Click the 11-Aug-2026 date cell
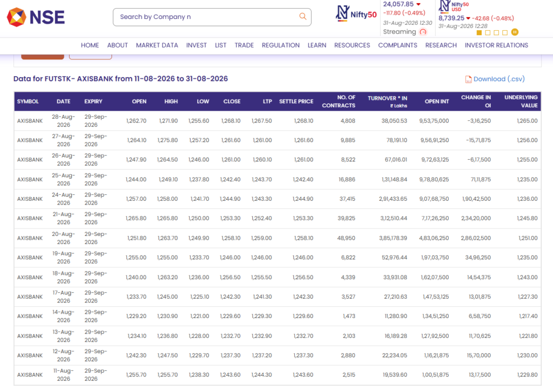 click(x=64, y=375)
